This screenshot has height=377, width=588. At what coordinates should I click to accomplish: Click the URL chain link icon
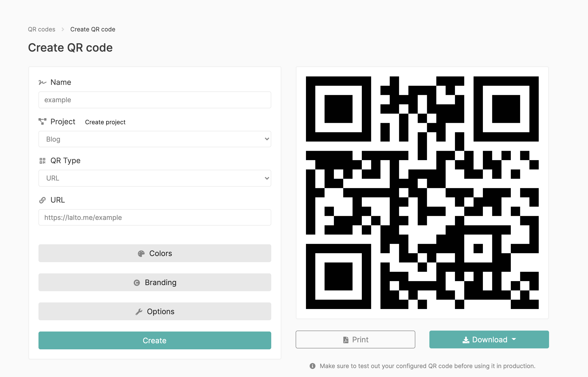pos(42,200)
